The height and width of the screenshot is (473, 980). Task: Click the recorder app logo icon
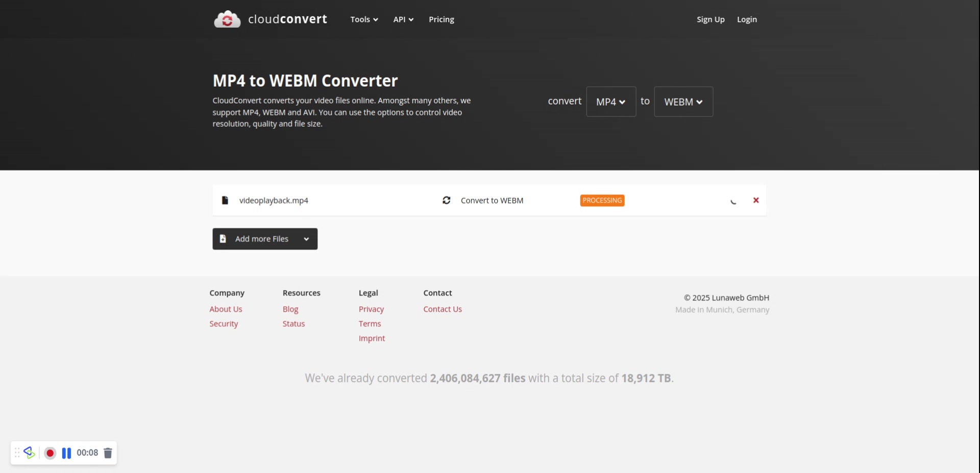coord(29,453)
